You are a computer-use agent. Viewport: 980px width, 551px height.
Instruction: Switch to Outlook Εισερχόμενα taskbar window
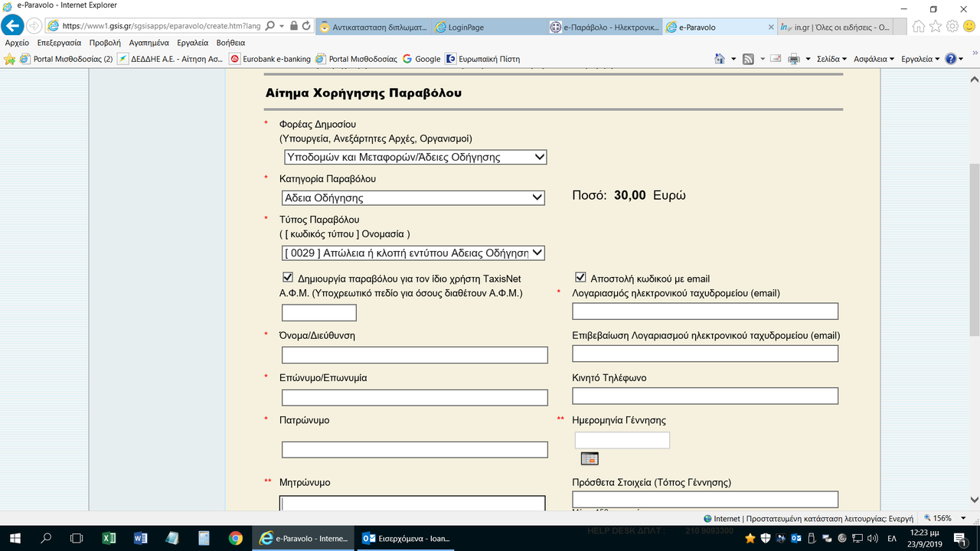pos(406,538)
